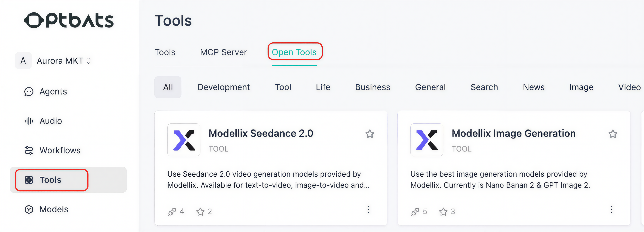Open the three-dot menu on Seedance card
Image resolution: width=644 pixels, height=232 pixels.
point(368,209)
